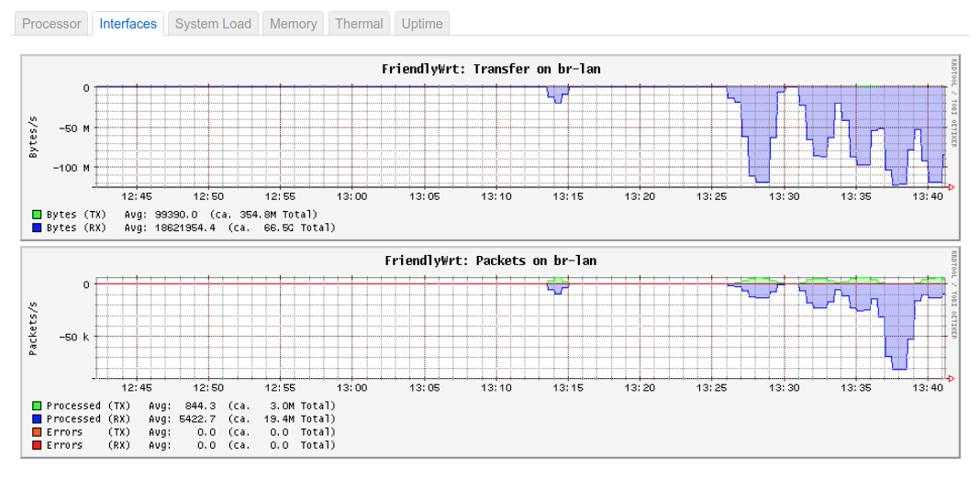
Task: Select the Interfaces tab
Action: coord(128,24)
